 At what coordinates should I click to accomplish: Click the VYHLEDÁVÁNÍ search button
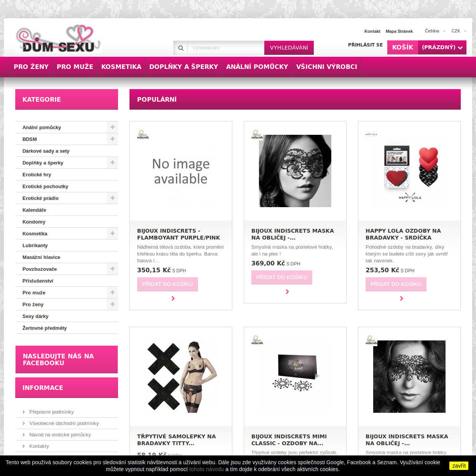(x=289, y=48)
